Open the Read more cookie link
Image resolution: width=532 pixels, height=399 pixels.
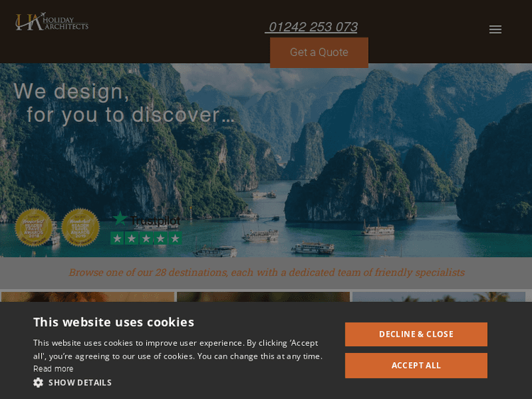pyautogui.click(x=53, y=369)
